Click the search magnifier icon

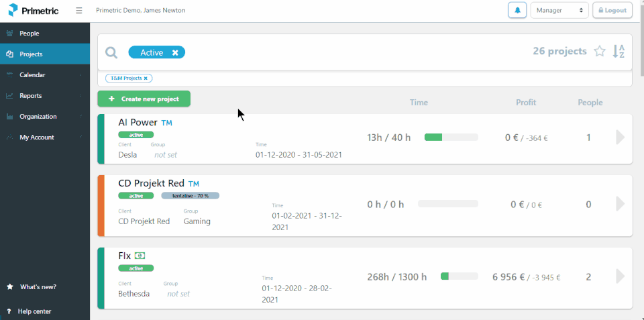(x=111, y=52)
